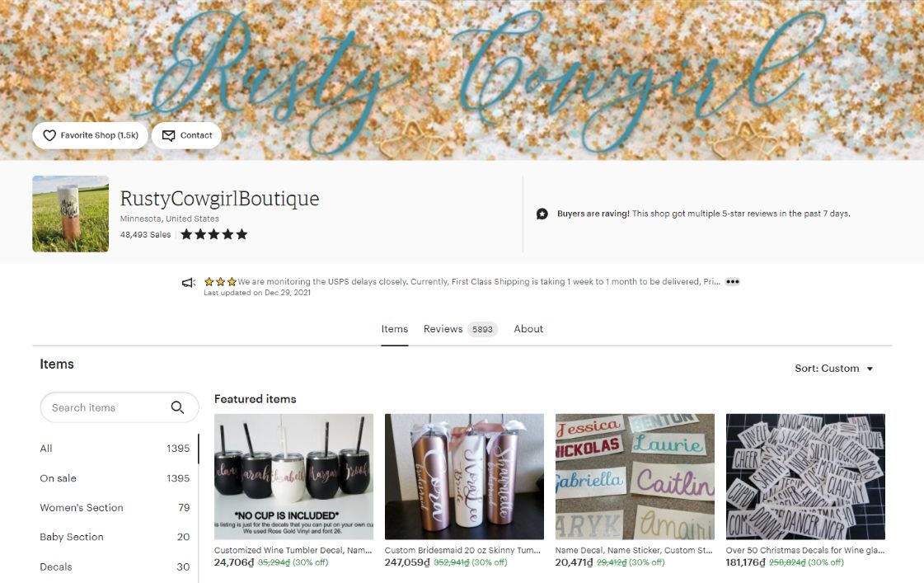The width and height of the screenshot is (924, 583).
Task: Show the On sale items
Action: [115, 478]
